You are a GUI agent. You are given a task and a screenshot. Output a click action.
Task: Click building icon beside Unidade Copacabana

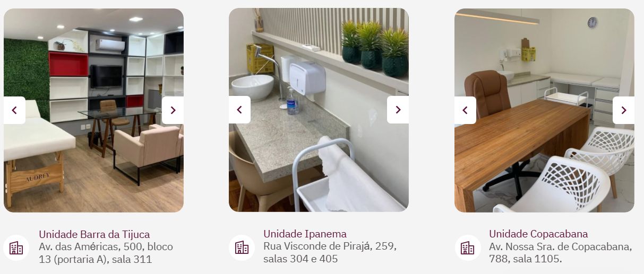[x=467, y=248]
